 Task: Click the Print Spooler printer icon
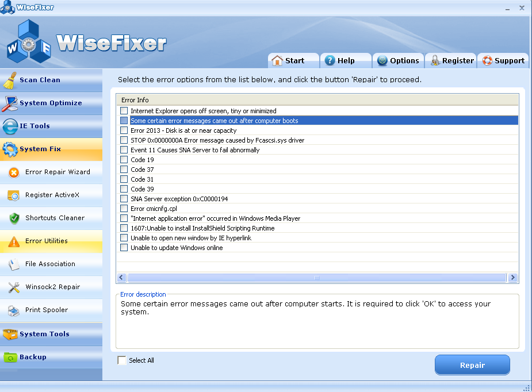(x=14, y=310)
